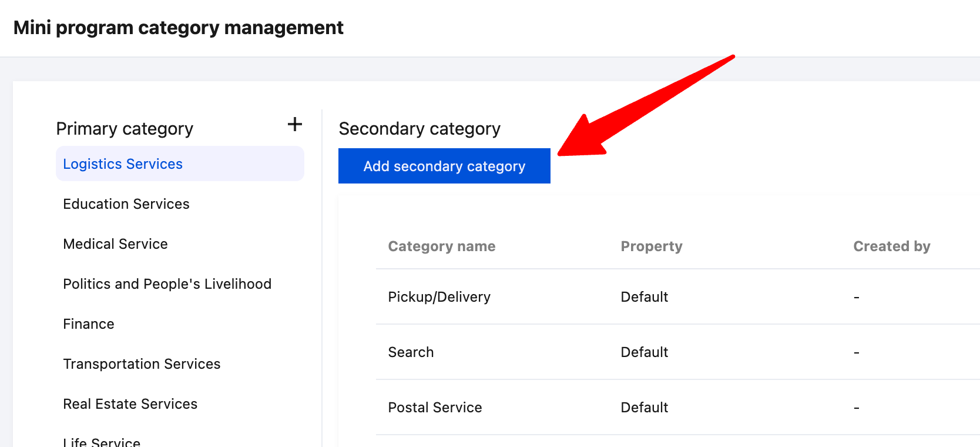
Task: Select Medical Service in category list
Action: point(115,244)
